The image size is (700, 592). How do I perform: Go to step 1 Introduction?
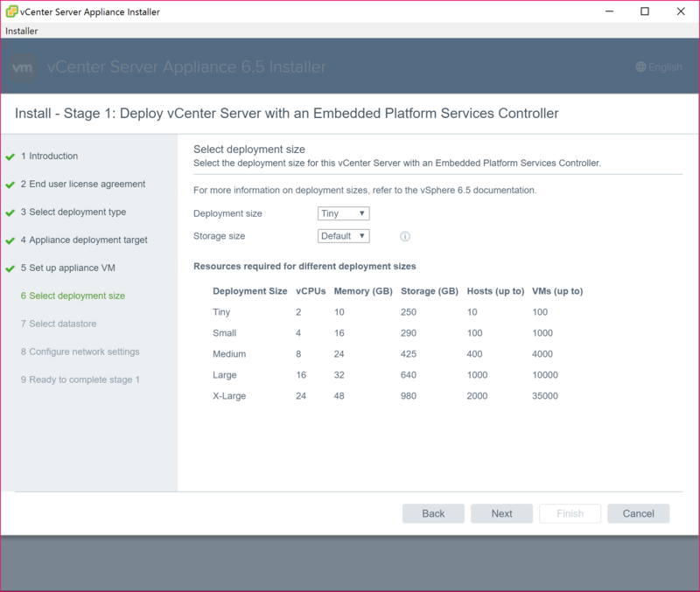49,157
